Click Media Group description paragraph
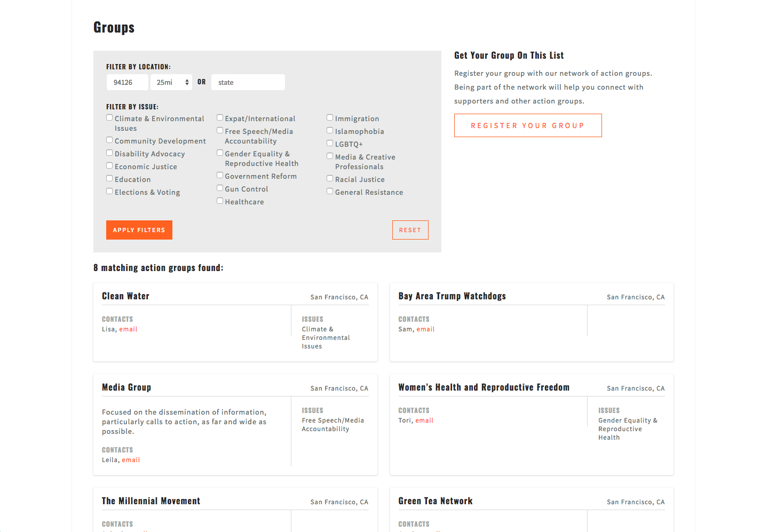The width and height of the screenshot is (768, 532). click(x=184, y=422)
